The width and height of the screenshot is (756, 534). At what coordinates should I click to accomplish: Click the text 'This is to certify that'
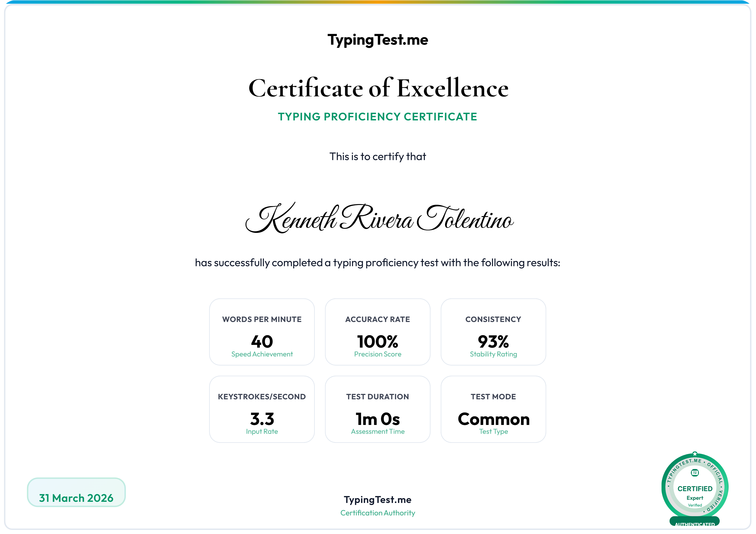[x=378, y=156]
